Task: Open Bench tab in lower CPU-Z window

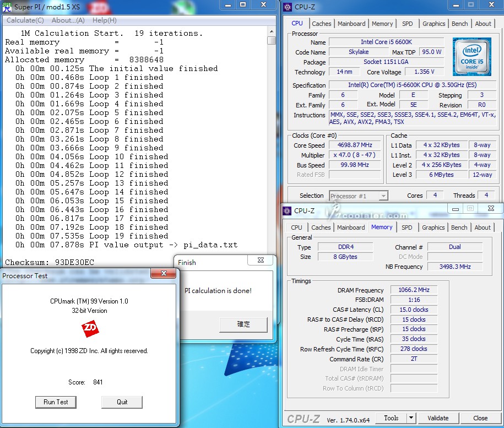Action: point(459,227)
